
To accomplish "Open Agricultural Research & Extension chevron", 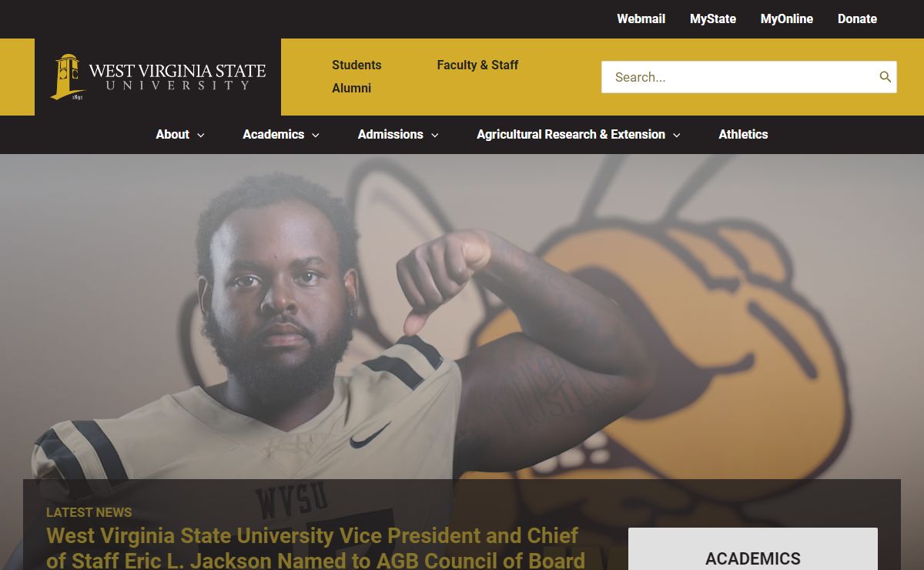I will click(677, 135).
